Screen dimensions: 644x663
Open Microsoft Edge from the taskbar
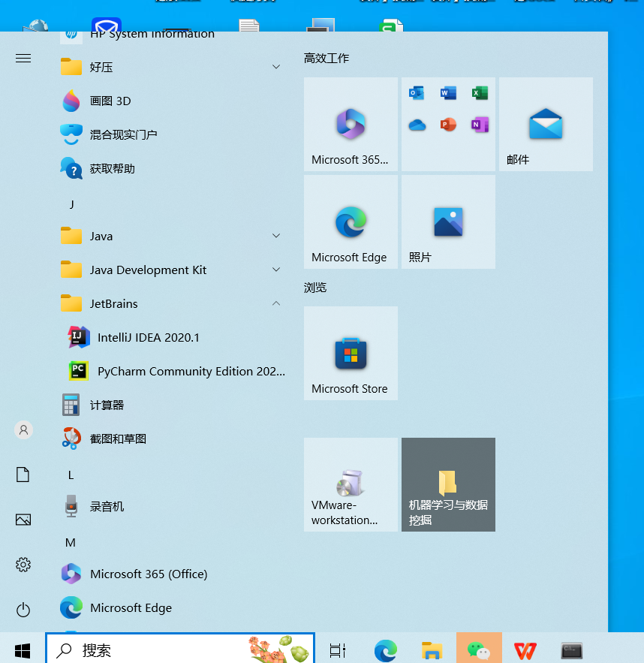[385, 650]
